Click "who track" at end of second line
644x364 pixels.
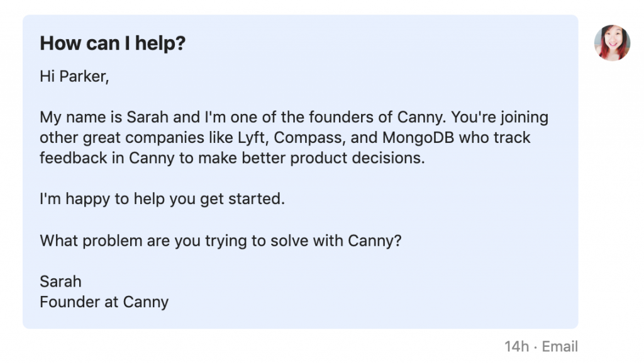click(x=494, y=137)
